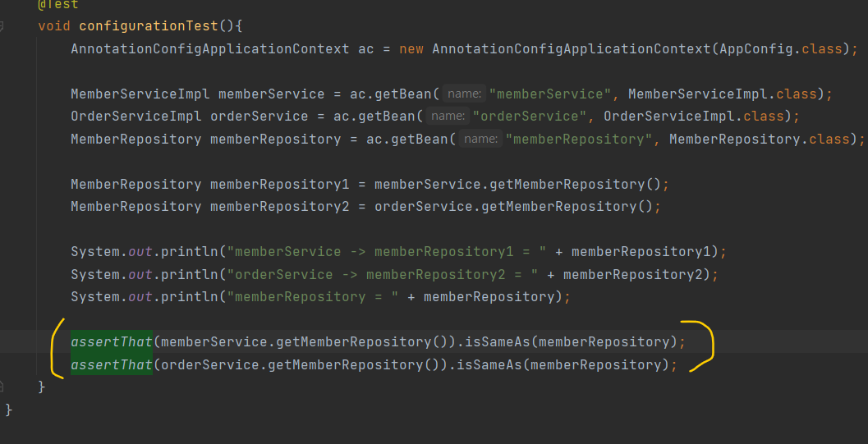
Task: Click the "orderService" string literal in getBean
Action: tap(529, 117)
